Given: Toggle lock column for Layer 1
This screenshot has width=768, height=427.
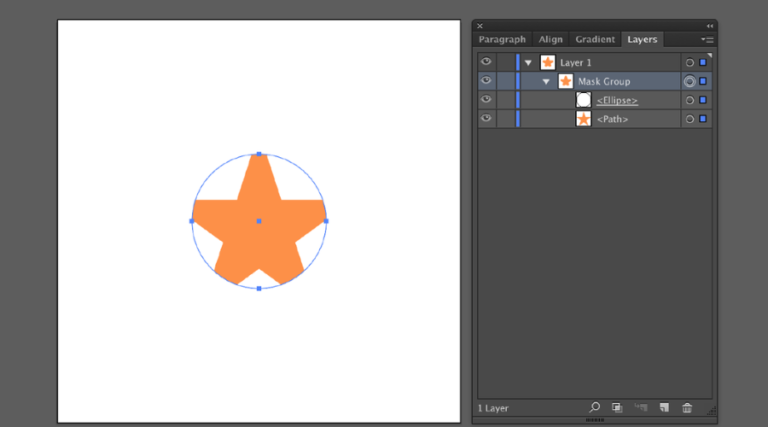Looking at the screenshot, I should point(505,62).
